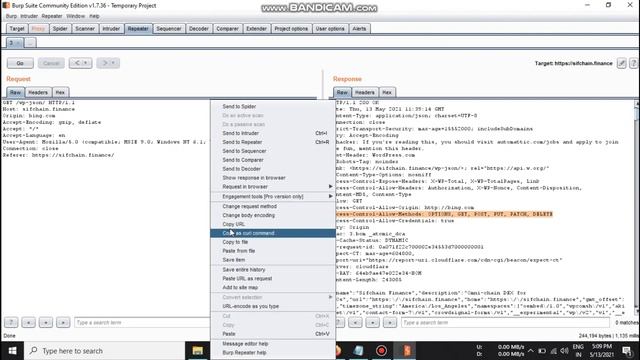Open 'Burp Repeater help' menu entry

point(273,353)
